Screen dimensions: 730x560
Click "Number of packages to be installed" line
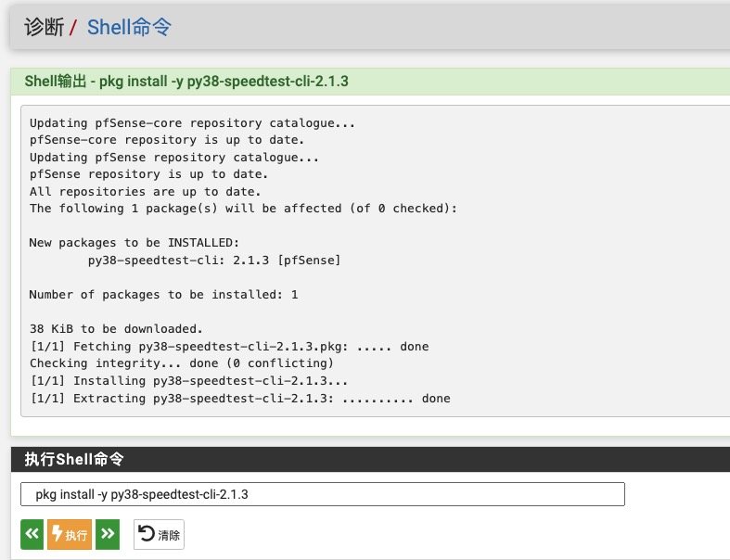click(x=163, y=295)
